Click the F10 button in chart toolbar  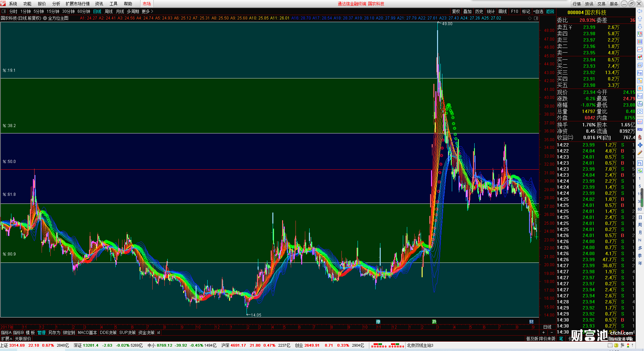[x=515, y=11]
